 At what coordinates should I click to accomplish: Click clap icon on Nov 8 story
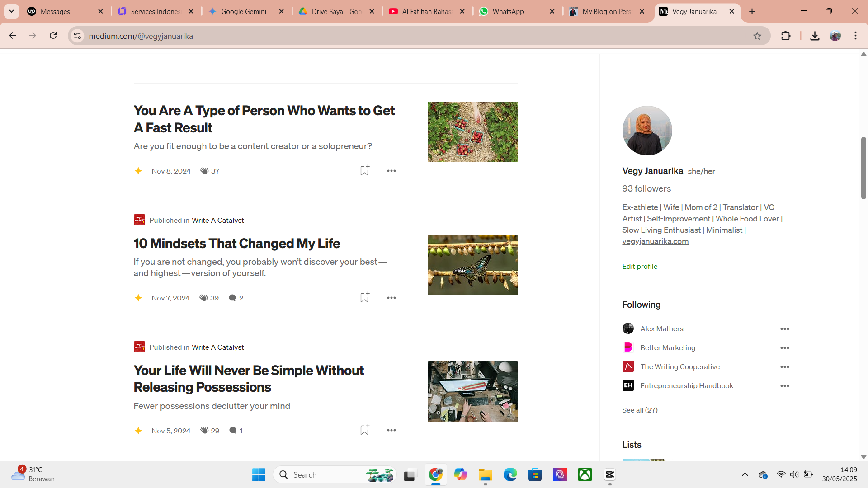pos(204,171)
